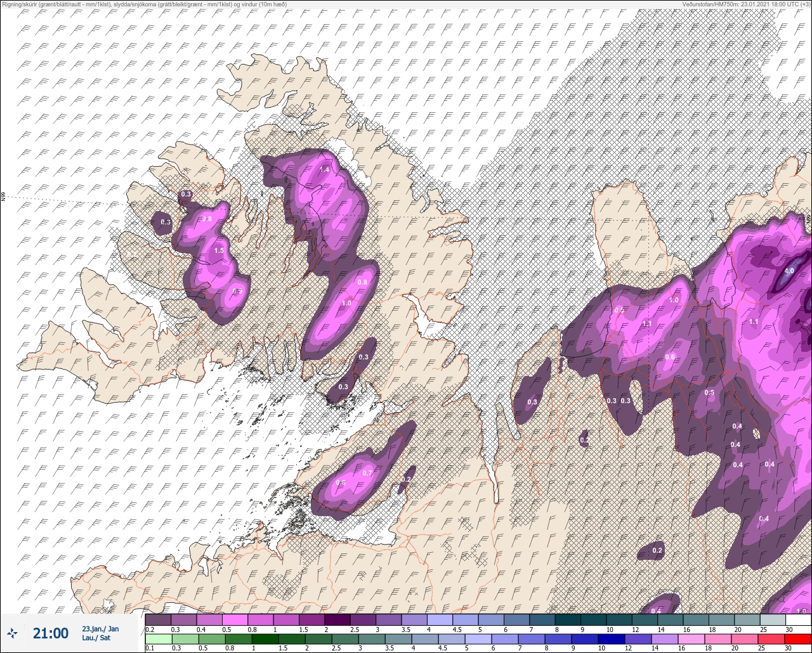Pick the dark teal swatch at upper 8
This screenshot has height=653, width=812.
coord(568,619)
